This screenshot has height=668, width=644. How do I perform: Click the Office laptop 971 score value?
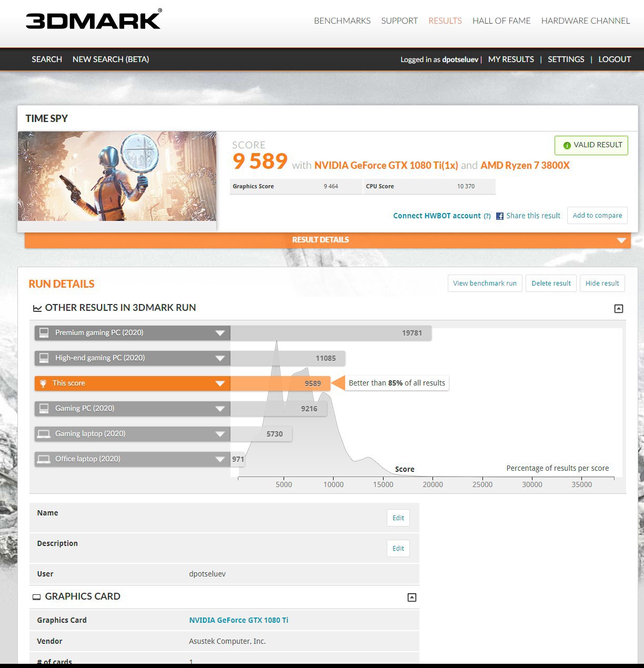238,459
